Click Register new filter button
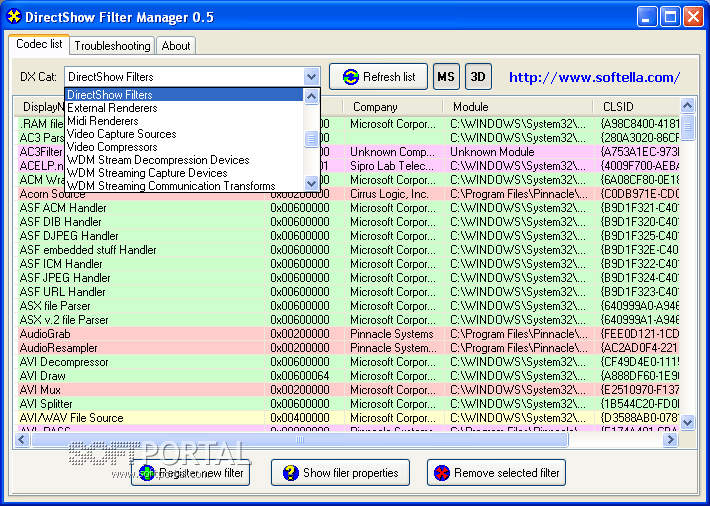The width and height of the screenshot is (710, 506). tap(190, 472)
